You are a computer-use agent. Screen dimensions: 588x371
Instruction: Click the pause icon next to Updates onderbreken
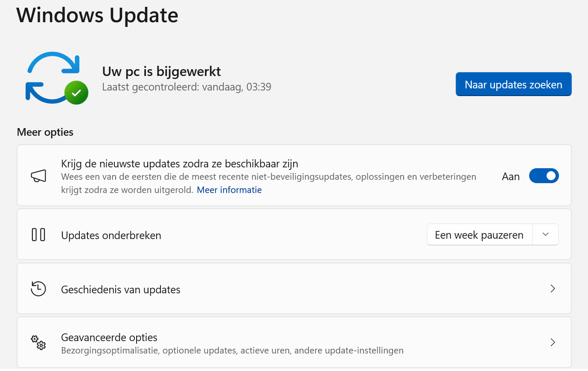[38, 234]
